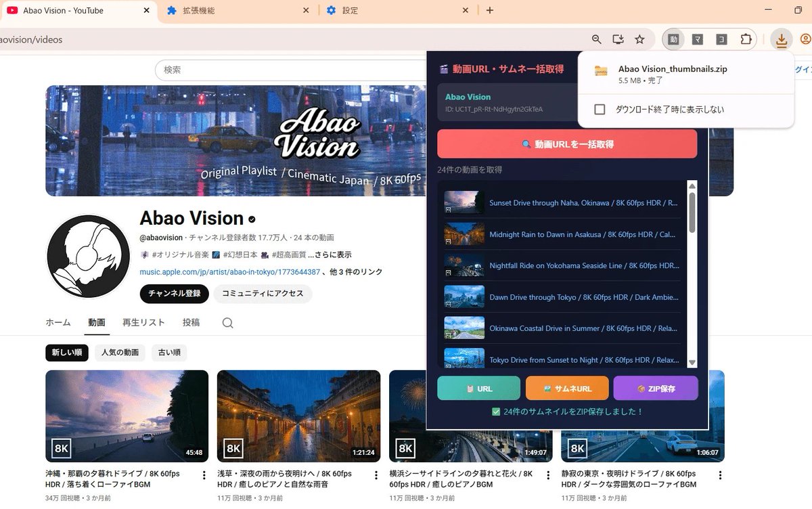Viewport: 812px width, 509px height.
Task: Click the コミュニティにアクセス button
Action: (263, 294)
